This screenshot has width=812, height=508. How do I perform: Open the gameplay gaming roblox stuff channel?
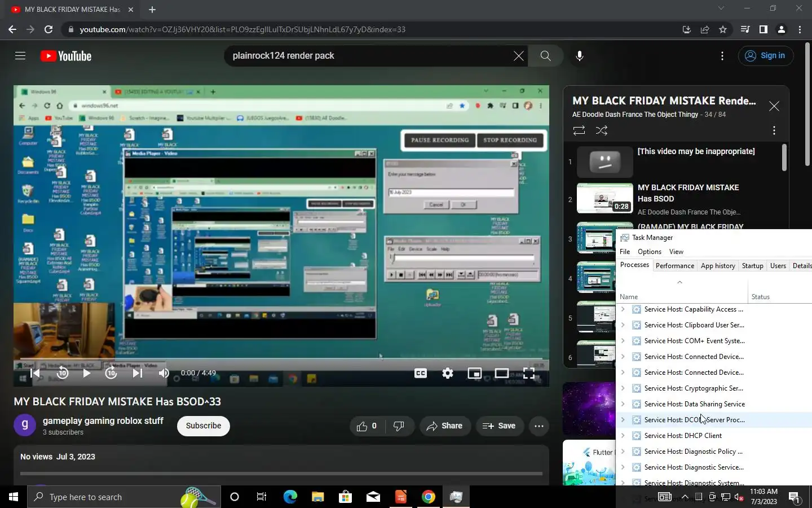pyautogui.click(x=103, y=421)
